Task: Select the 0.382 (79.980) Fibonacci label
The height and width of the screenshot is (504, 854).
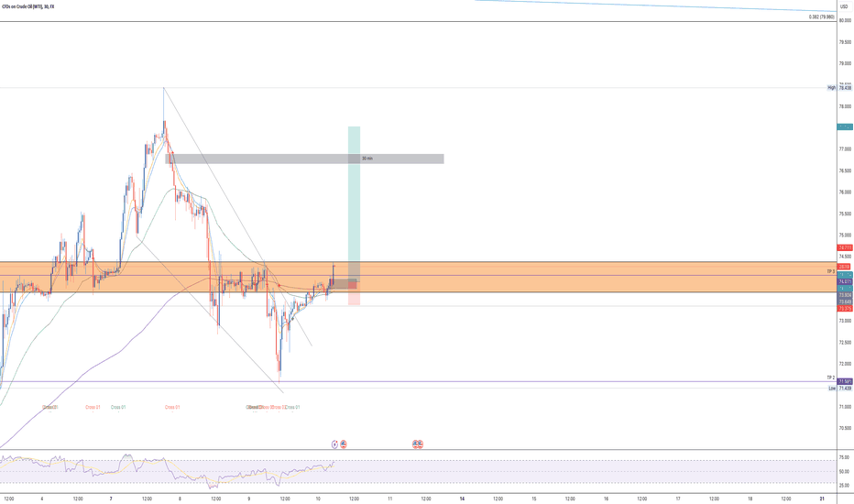Action: (x=821, y=16)
